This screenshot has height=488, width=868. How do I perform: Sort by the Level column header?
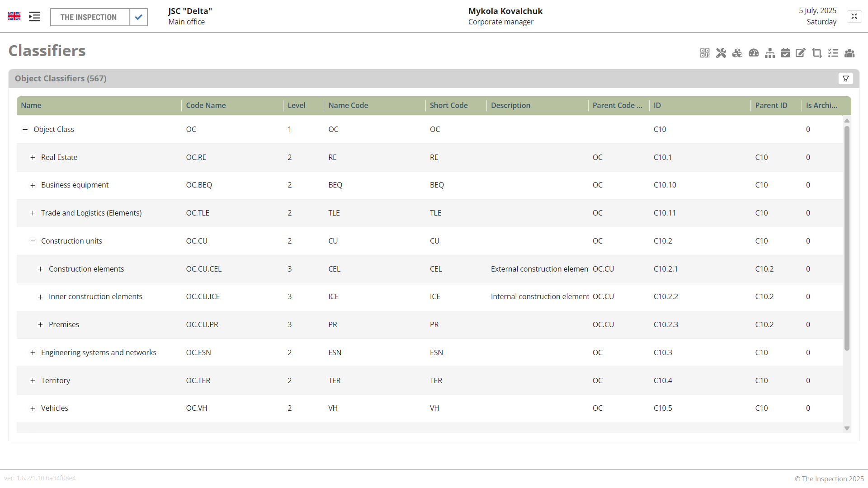click(x=297, y=105)
